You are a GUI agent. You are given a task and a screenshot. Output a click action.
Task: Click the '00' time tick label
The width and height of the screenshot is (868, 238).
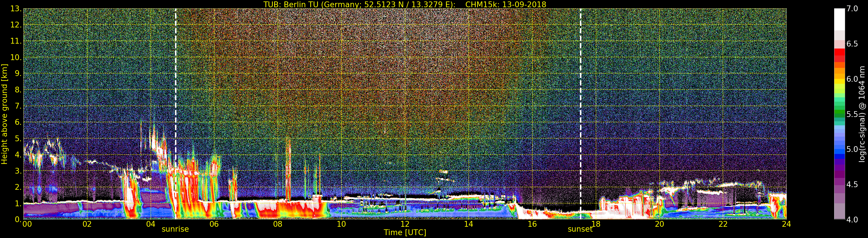click(27, 224)
